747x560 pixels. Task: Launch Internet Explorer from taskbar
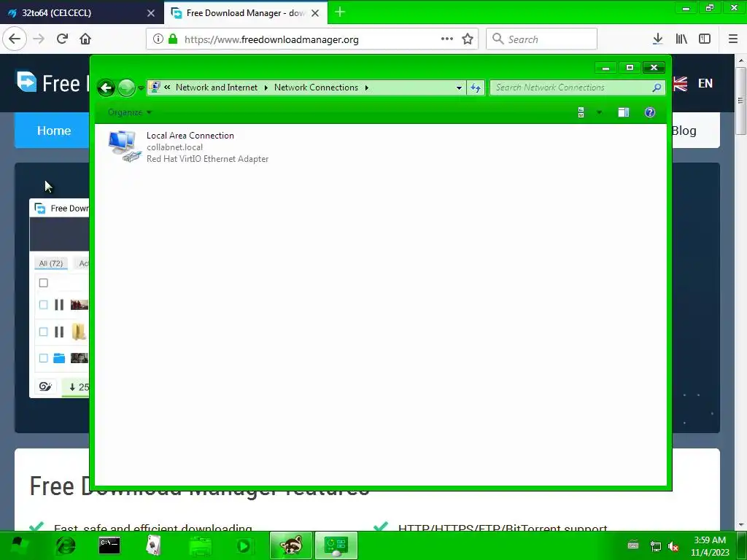point(65,545)
